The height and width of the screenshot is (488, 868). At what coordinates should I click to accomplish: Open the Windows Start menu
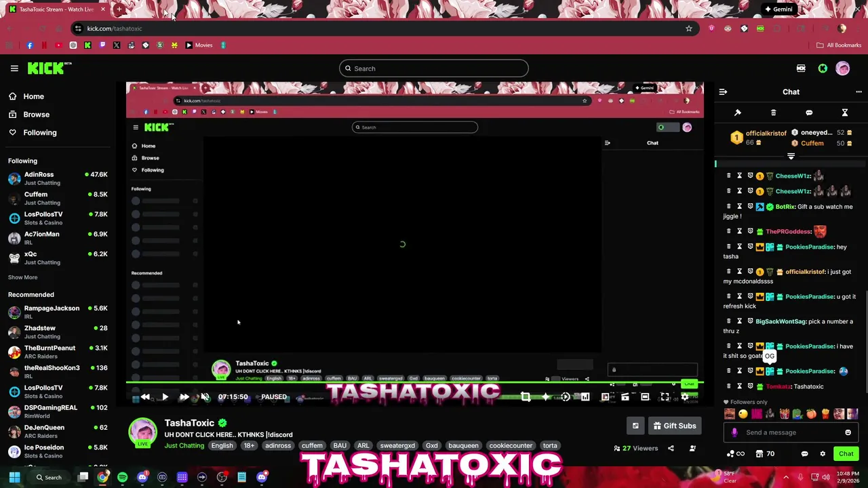coord(14,477)
